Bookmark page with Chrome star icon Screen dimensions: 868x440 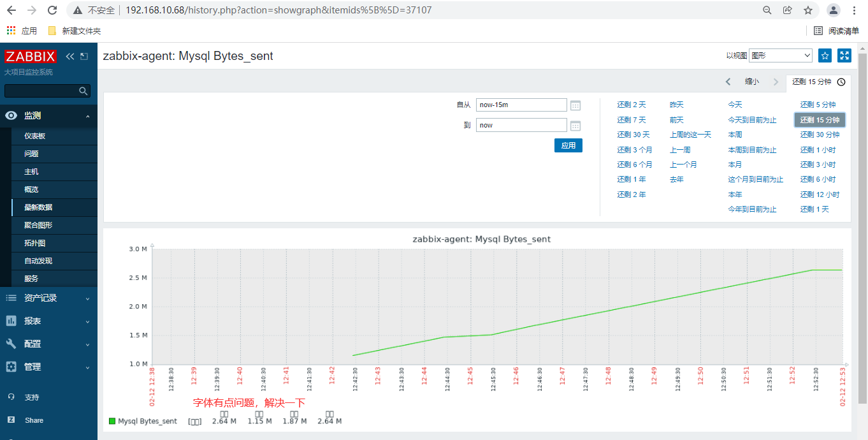(808, 10)
